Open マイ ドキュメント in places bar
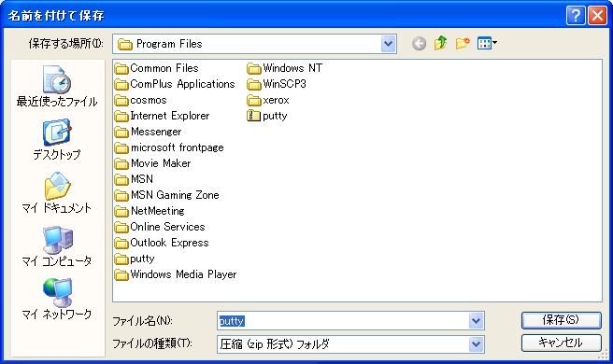The image size is (613, 364). click(x=57, y=193)
